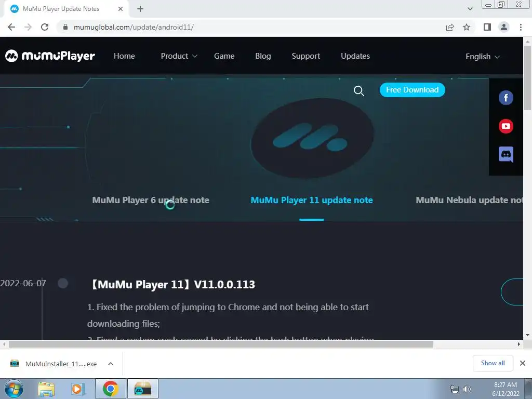Click the MuMu installer taskbar icon
Viewport: 532px width, 399px height.
143,389
